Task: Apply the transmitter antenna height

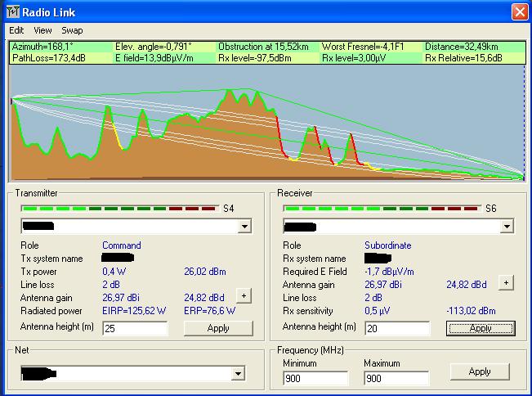Action: [x=217, y=328]
